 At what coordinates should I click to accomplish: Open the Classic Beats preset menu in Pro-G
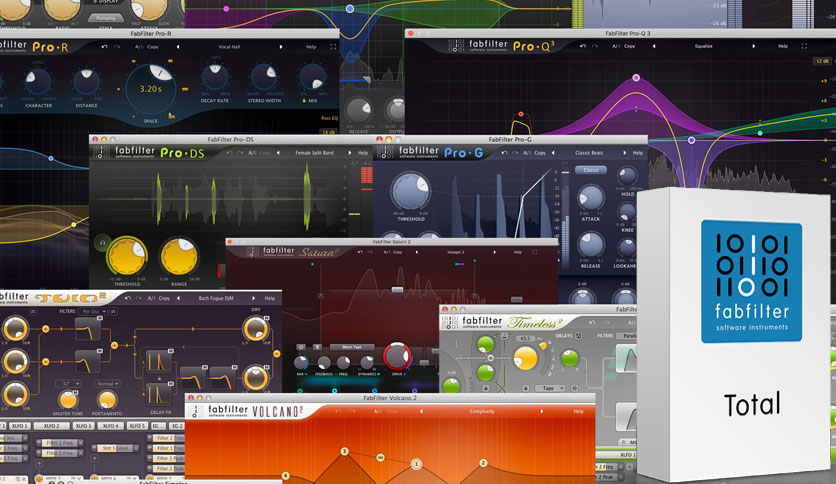coord(589,153)
